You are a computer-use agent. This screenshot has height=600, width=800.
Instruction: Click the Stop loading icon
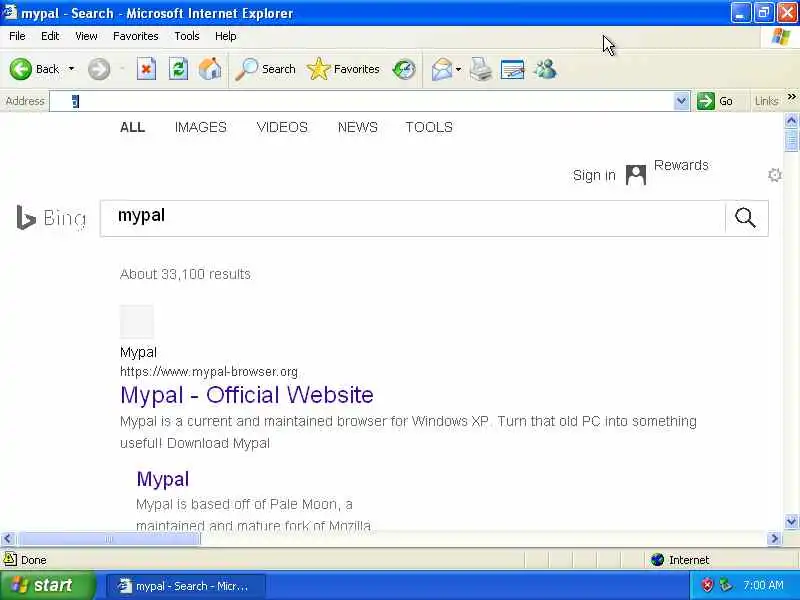(x=146, y=69)
